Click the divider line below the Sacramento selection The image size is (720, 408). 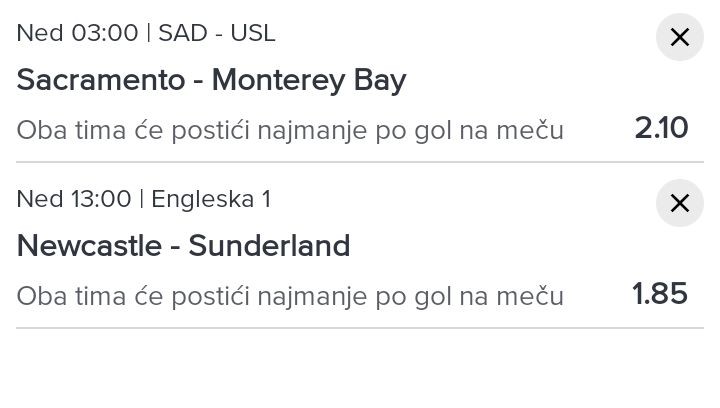coord(360,162)
